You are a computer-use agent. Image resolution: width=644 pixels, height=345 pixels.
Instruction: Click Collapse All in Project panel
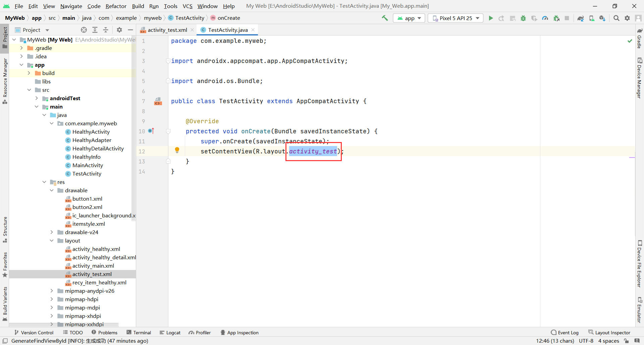click(106, 30)
